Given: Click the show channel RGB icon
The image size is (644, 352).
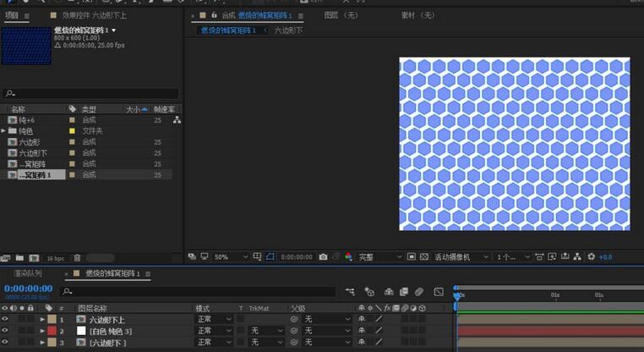Looking at the screenshot, I should tap(347, 256).
